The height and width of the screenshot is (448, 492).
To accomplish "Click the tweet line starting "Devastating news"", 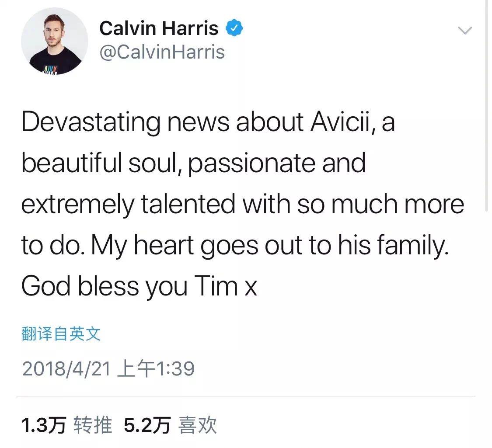I will coord(208,123).
